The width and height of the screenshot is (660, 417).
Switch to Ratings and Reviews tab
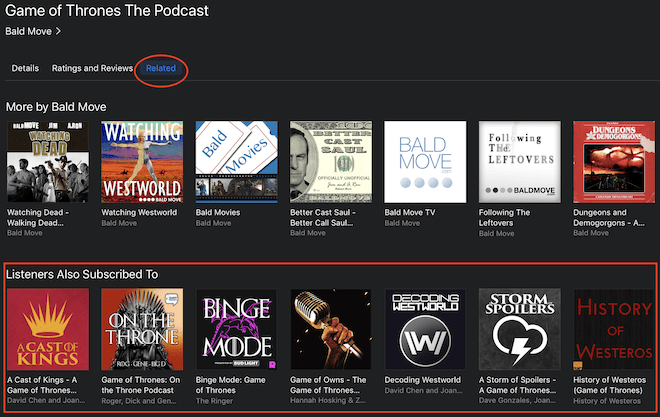pyautogui.click(x=92, y=68)
